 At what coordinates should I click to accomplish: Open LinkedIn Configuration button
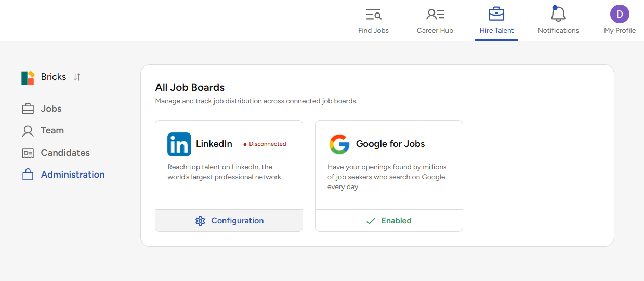[229, 221]
